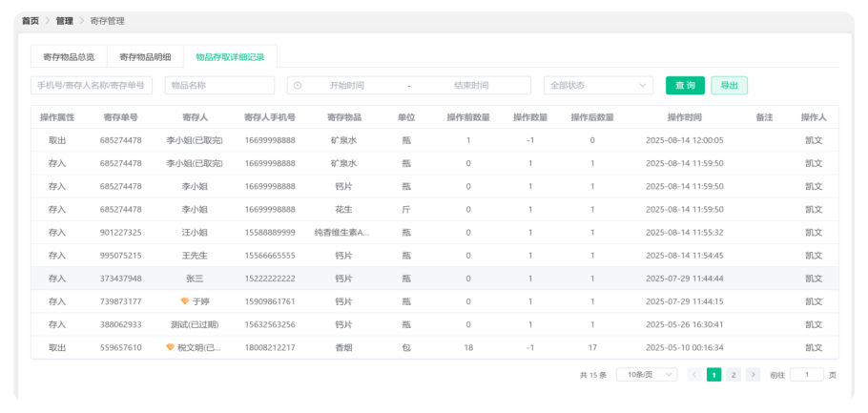
Task: Select the 物品存取详细记录 tab
Action: click(230, 57)
